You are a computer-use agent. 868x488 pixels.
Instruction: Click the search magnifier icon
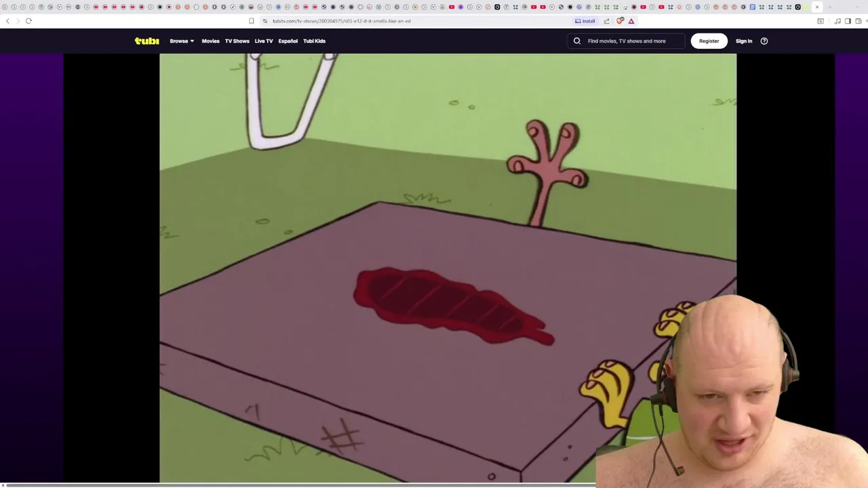click(x=577, y=41)
